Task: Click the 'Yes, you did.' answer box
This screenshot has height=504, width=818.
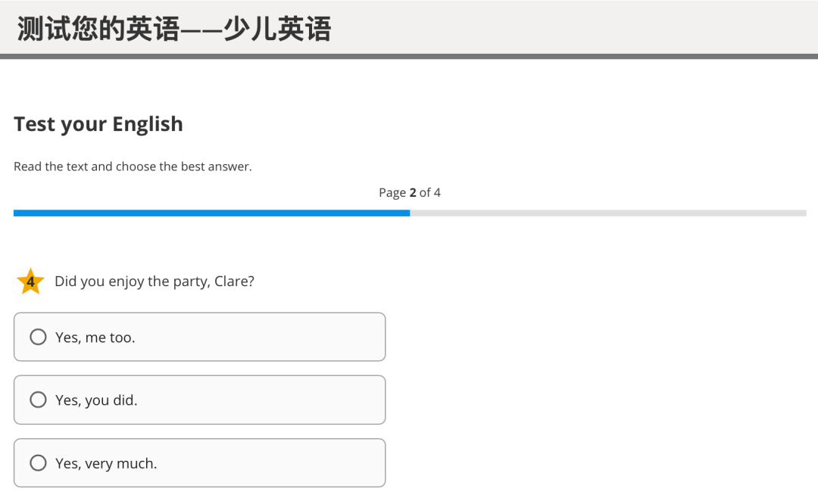Action: 199,400
